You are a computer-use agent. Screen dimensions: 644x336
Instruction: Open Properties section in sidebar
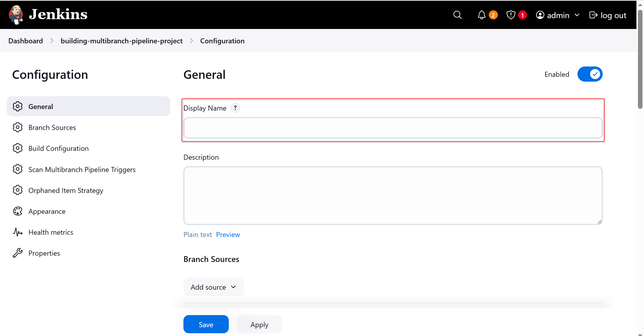pos(88,253)
